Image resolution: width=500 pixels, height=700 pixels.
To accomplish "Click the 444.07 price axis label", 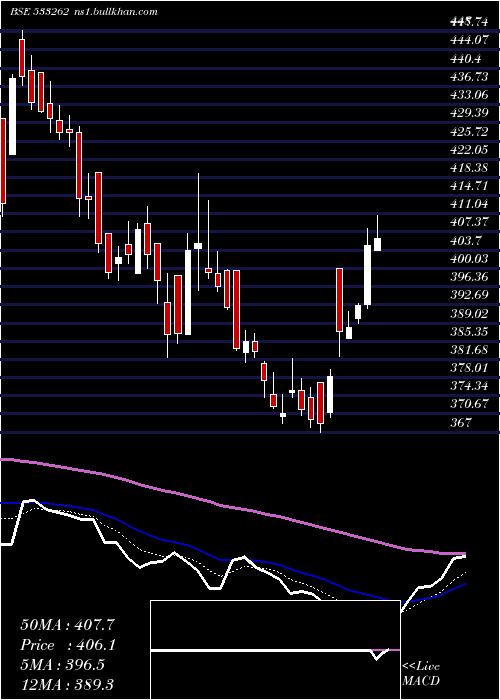I will (x=468, y=40).
